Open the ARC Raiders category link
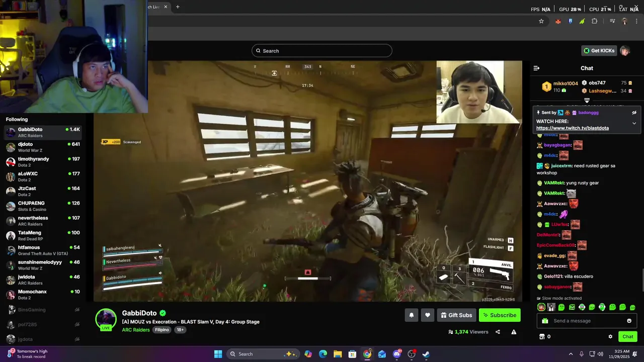 [136, 330]
